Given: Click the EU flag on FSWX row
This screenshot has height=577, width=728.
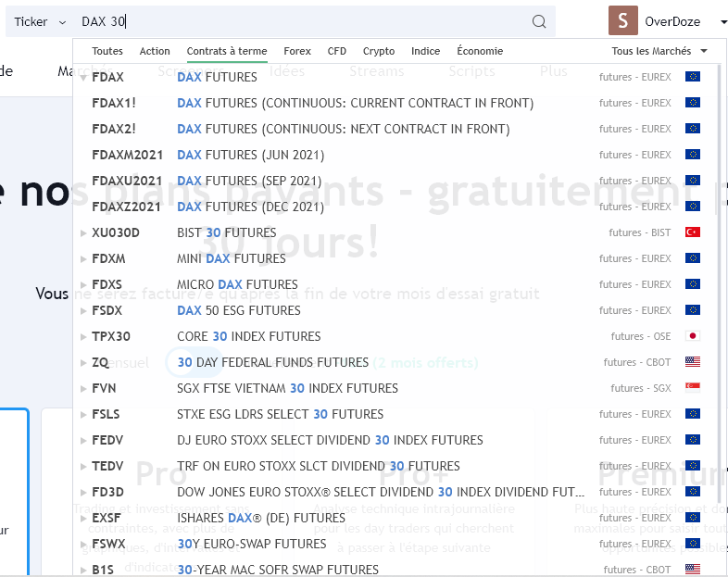Looking at the screenshot, I should (692, 544).
